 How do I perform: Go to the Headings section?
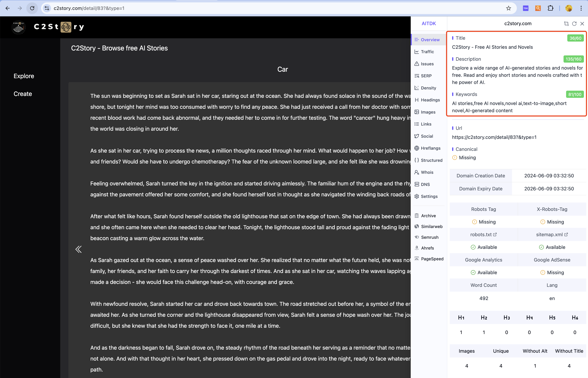428,100
